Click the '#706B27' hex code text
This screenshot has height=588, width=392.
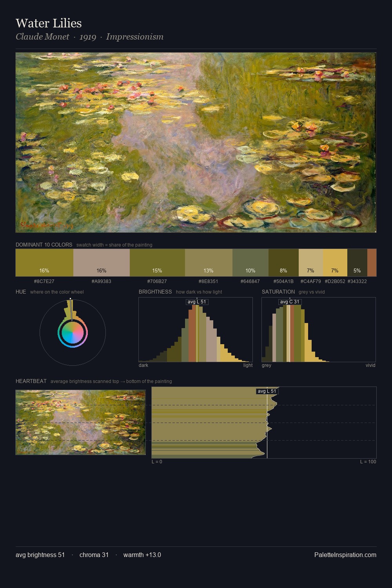click(x=157, y=281)
